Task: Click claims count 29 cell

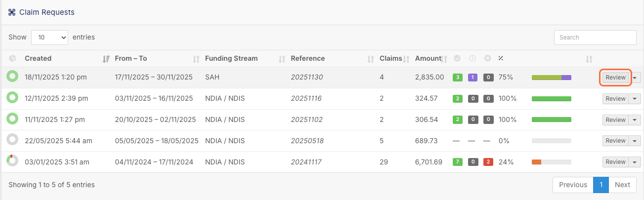Action: [x=384, y=161]
